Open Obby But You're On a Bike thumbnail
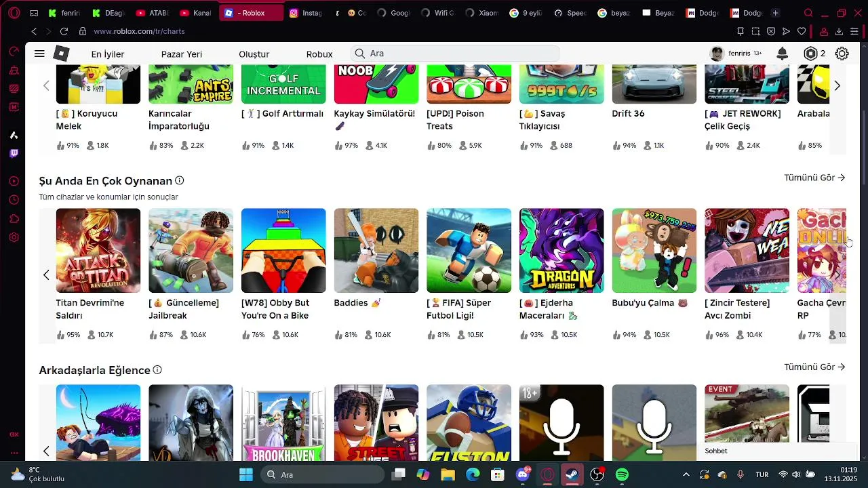This screenshot has width=868, height=488. (283, 251)
